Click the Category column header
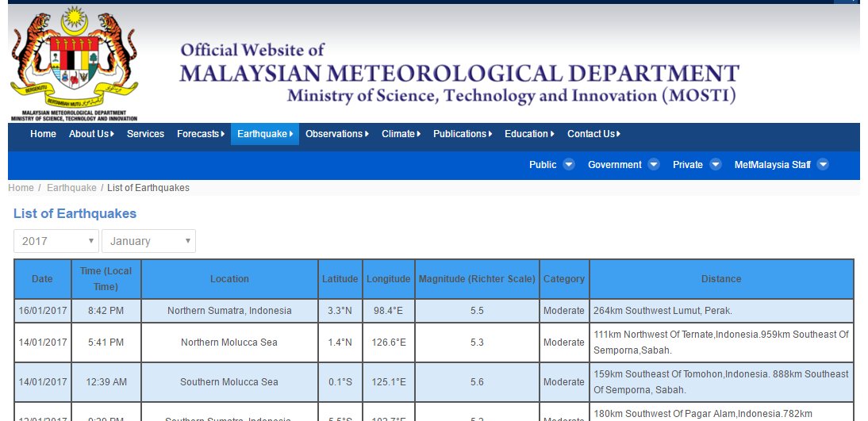868x421 pixels. 564,279
